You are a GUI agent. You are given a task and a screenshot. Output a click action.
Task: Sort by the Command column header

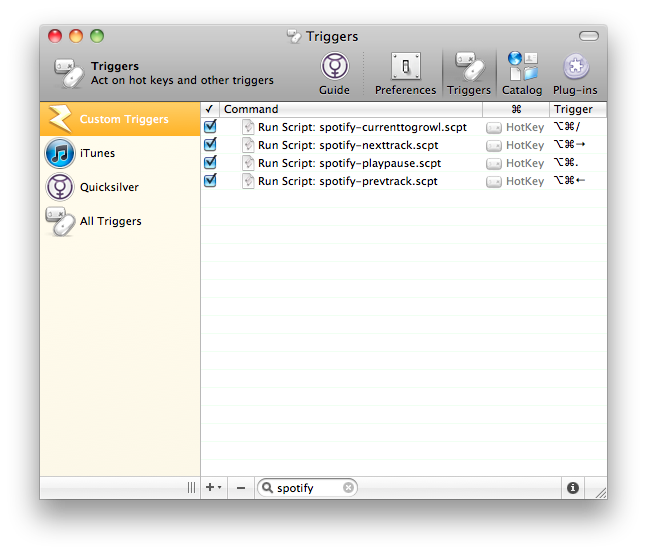tap(351, 109)
